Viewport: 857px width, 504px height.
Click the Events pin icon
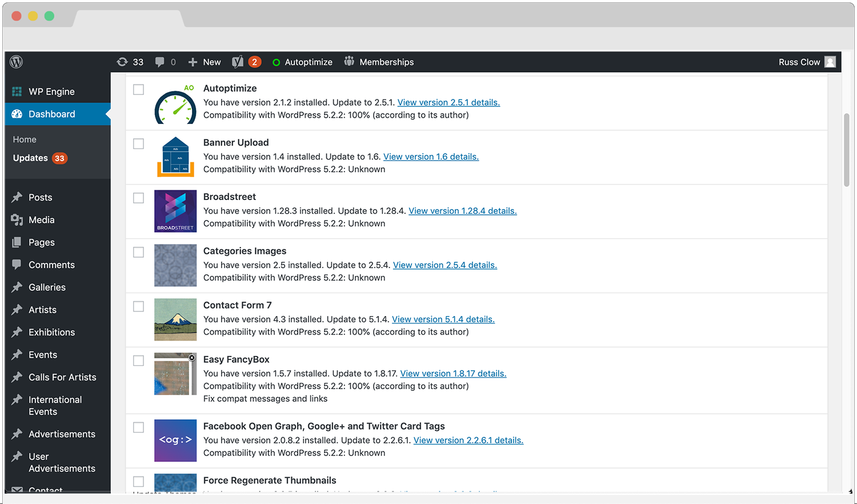17,355
